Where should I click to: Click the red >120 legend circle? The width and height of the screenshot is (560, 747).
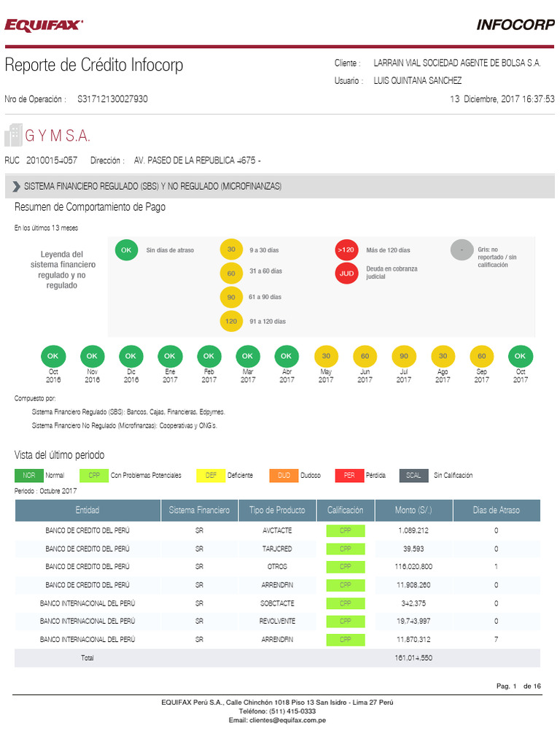pos(346,249)
